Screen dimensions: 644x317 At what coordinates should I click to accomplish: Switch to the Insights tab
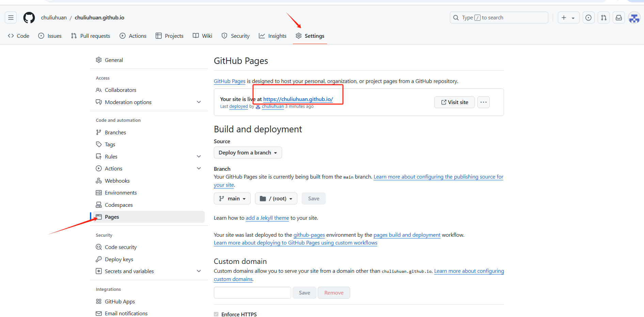tap(272, 36)
